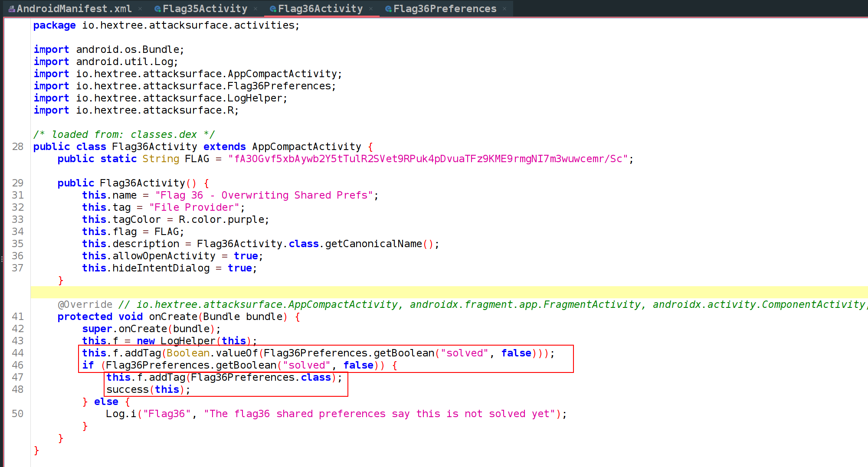Click line number 37 in the gutter
The width and height of the screenshot is (868, 467).
click(x=18, y=268)
